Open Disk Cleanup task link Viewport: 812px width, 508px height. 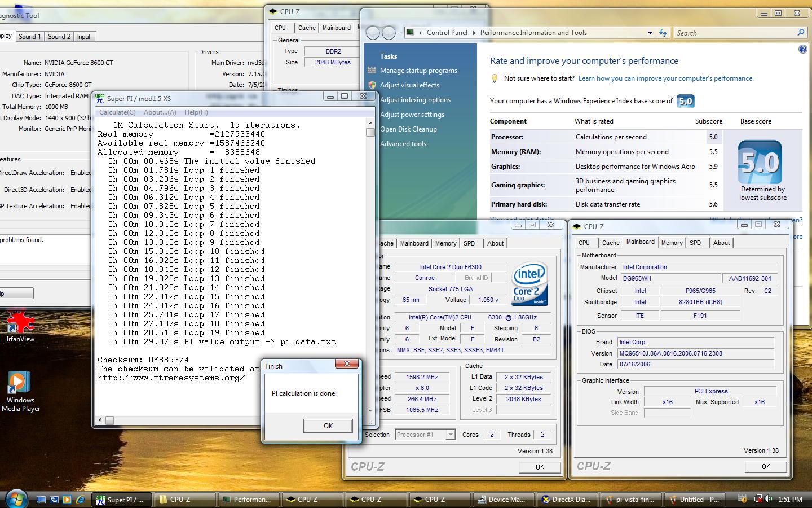pos(408,129)
